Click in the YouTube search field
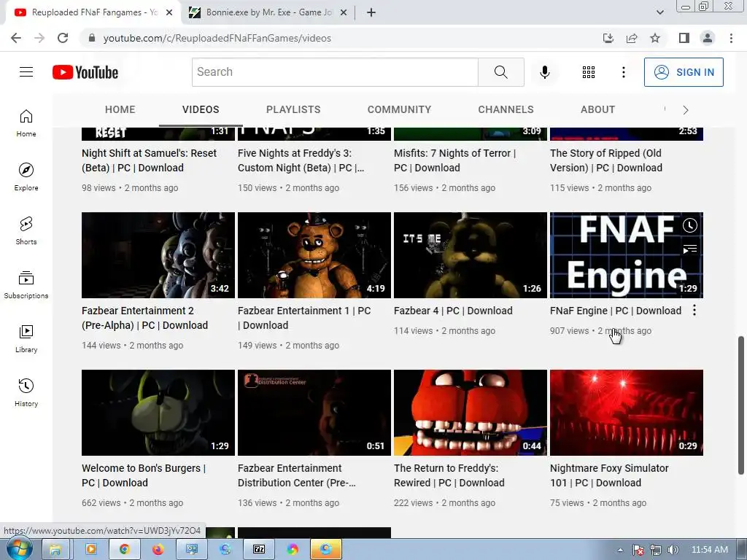Image resolution: width=747 pixels, height=560 pixels. coord(335,72)
